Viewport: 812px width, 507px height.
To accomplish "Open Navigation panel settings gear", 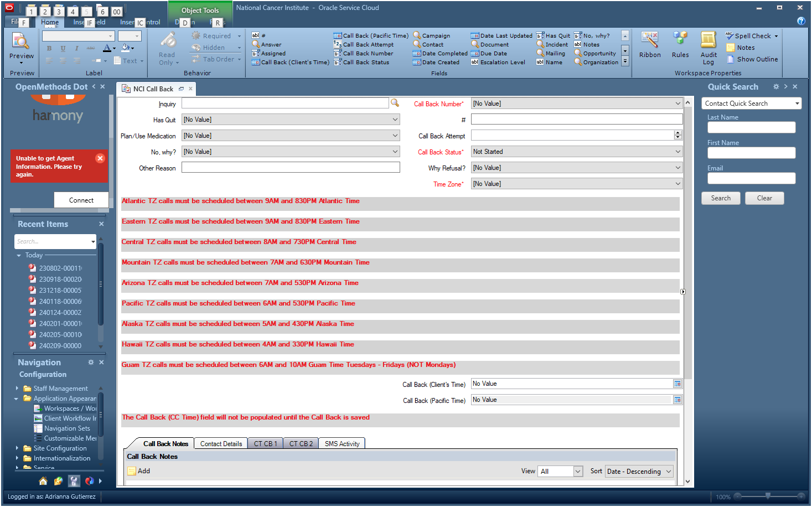I will [91, 363].
